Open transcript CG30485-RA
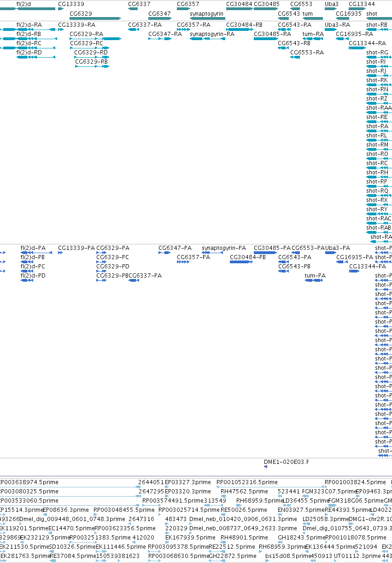 point(272,34)
